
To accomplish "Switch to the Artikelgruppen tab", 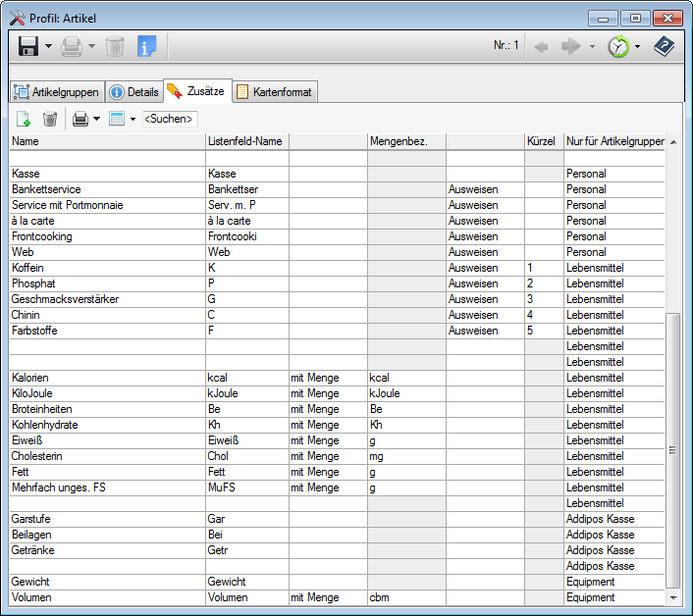I will pos(56,92).
